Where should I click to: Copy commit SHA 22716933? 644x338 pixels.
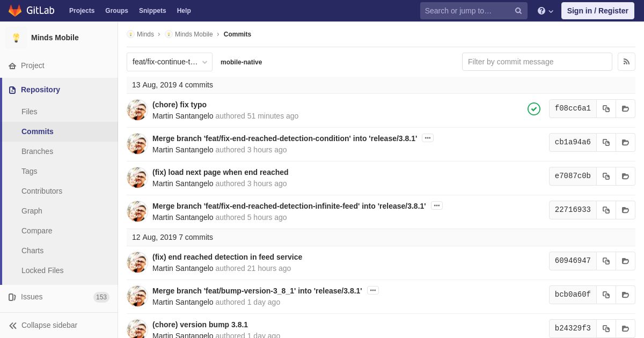pyautogui.click(x=606, y=210)
